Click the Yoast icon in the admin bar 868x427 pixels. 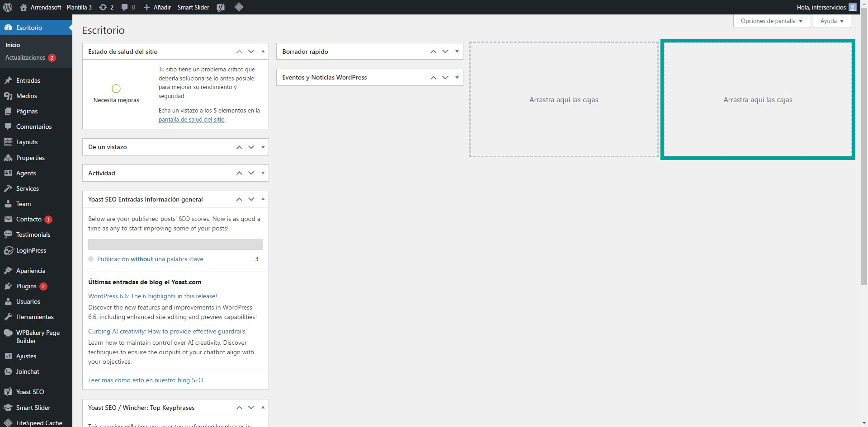pyautogui.click(x=221, y=7)
